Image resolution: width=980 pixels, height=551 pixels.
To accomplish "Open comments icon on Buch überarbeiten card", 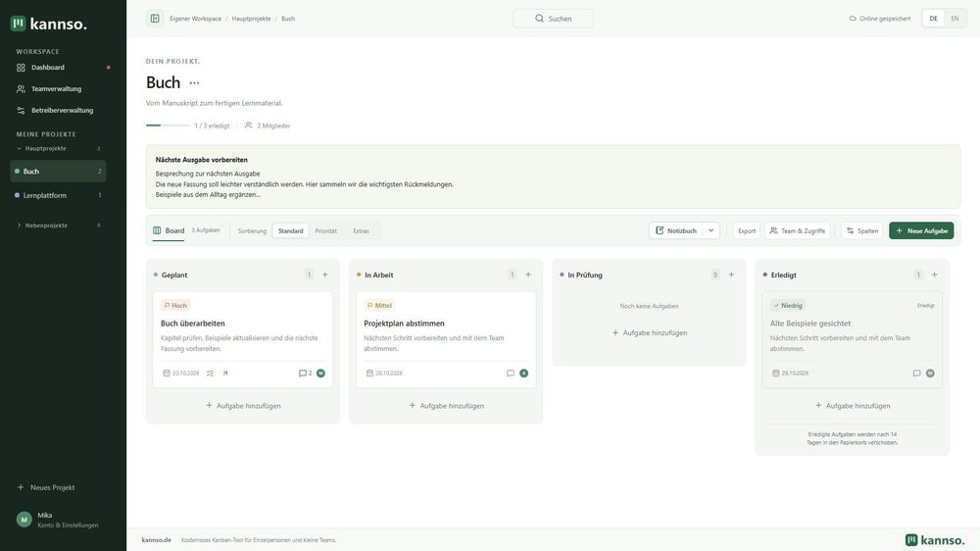I will coord(305,374).
